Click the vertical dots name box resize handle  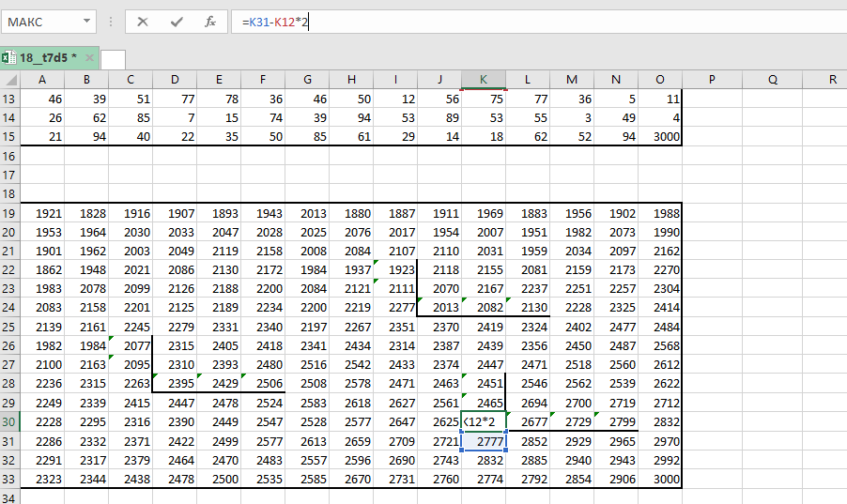(111, 21)
